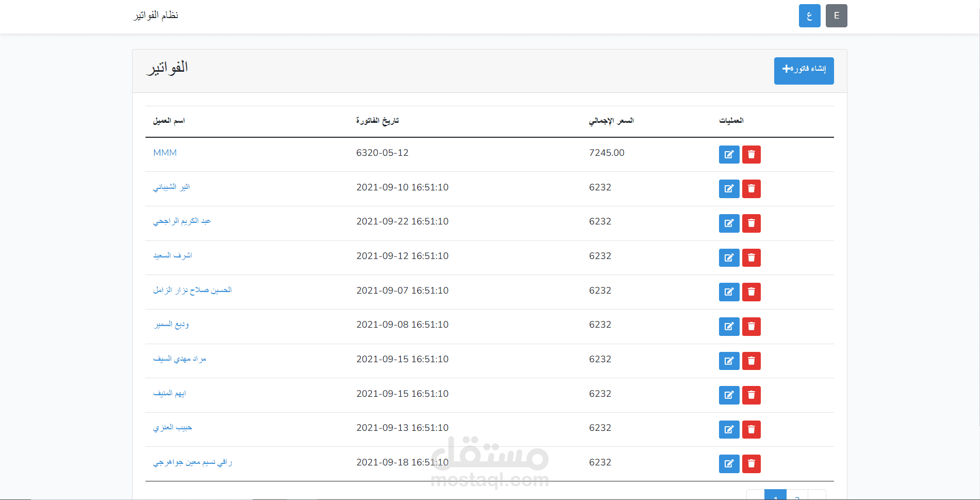Click the السعر الإجمالي column header
Image resolution: width=980 pixels, height=500 pixels.
pyautogui.click(x=612, y=121)
